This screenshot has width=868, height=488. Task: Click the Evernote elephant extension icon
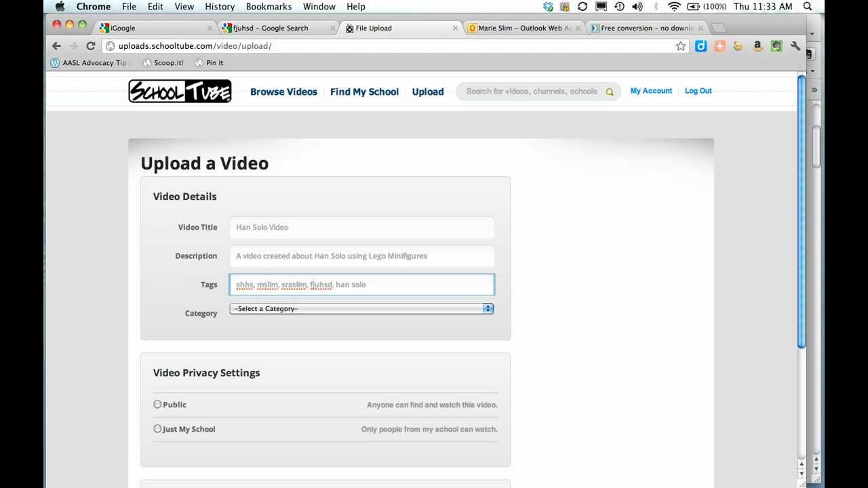pos(776,46)
